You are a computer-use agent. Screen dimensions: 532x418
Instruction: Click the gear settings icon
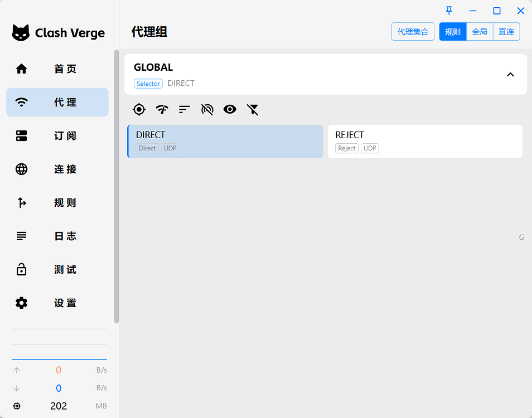(x=21, y=303)
